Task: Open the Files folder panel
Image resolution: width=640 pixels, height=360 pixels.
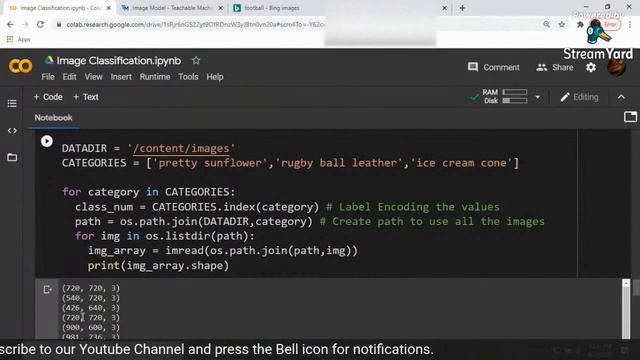Action: point(12,157)
